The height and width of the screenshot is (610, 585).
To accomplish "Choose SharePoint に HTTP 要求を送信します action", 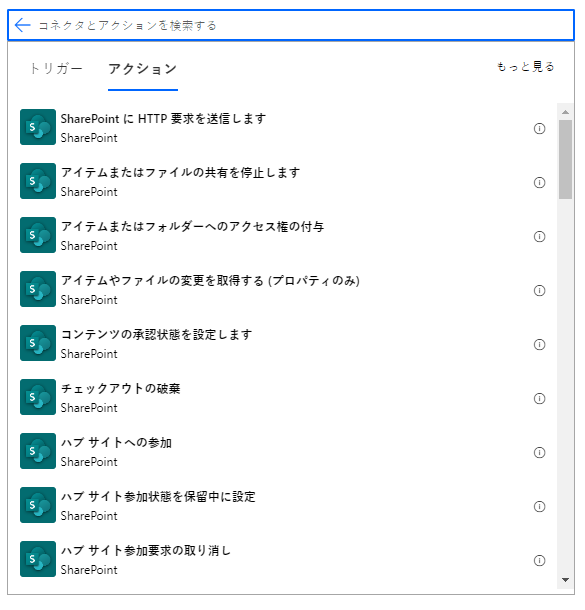I will [284, 127].
